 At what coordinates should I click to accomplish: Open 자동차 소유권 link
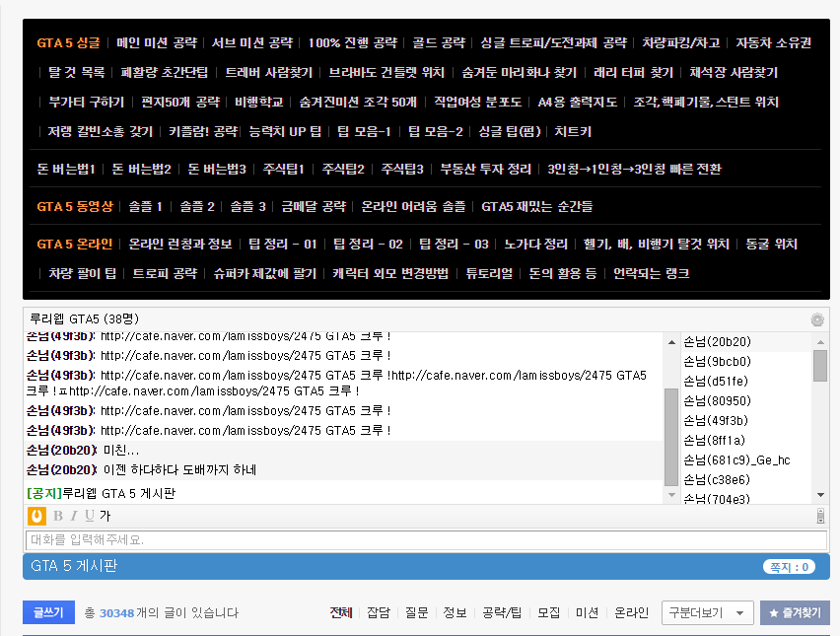[773, 42]
